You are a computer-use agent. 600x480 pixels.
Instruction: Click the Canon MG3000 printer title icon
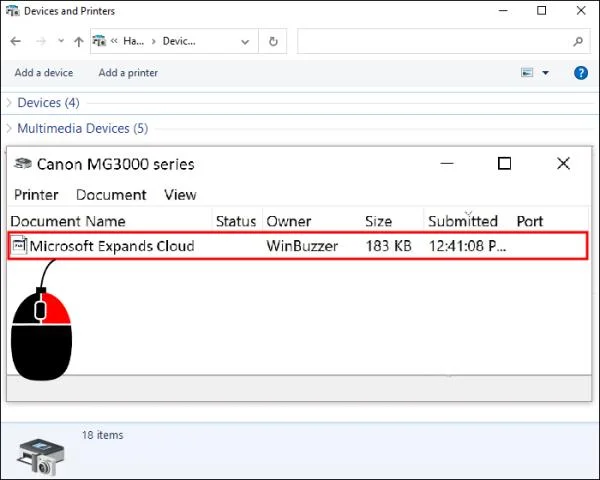tap(23, 163)
